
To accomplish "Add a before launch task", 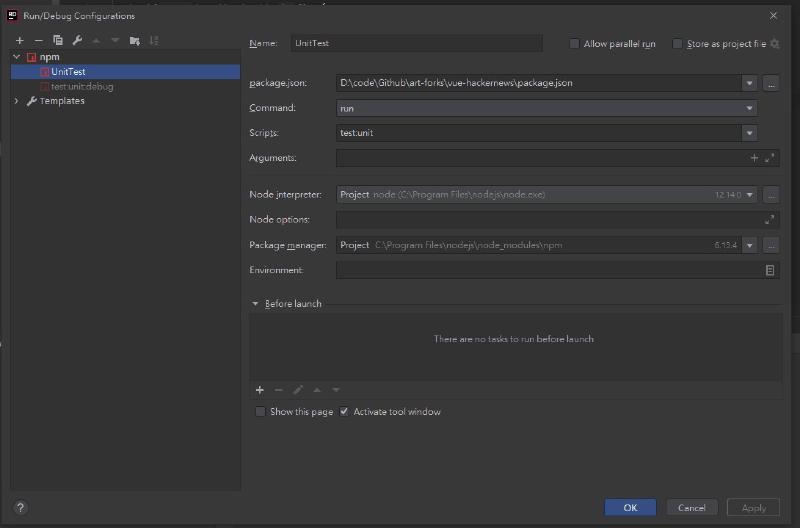I will coord(260,390).
